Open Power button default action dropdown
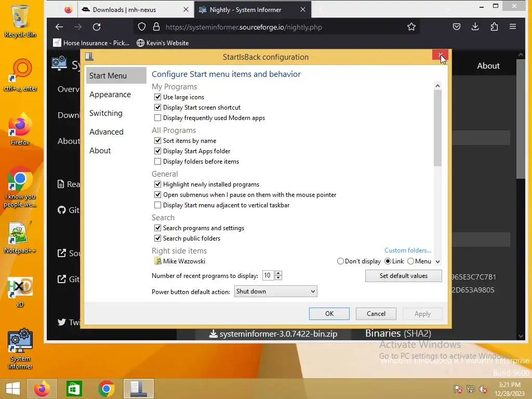 click(275, 291)
